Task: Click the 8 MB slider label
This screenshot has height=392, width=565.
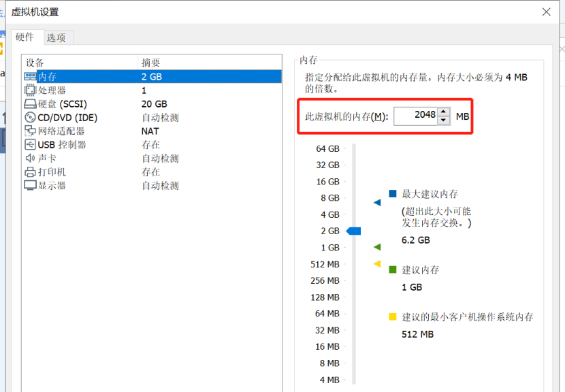Action: coord(329,363)
